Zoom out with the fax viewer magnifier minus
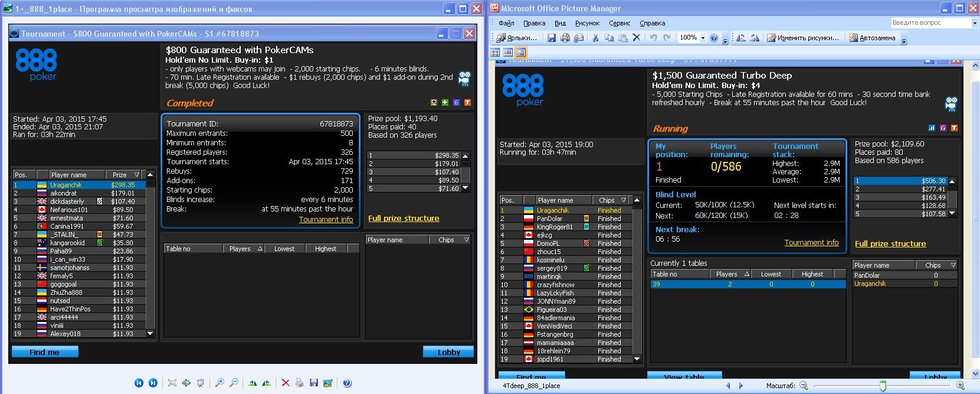This screenshot has width=980, height=394. coord(234,383)
